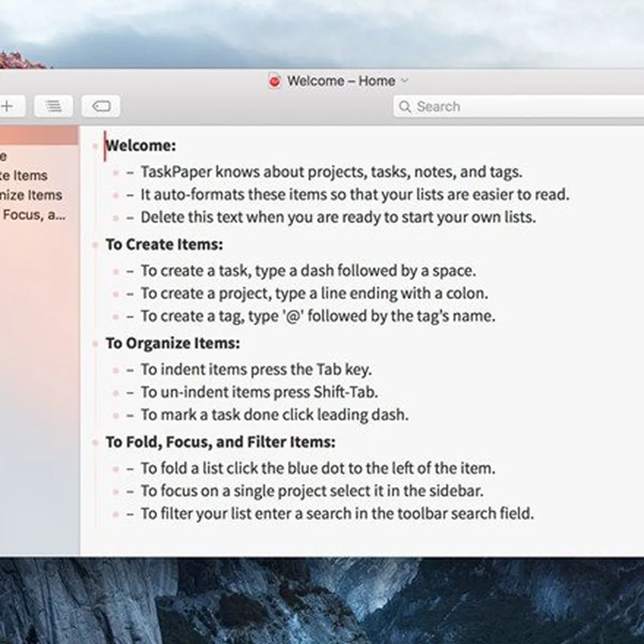This screenshot has height=644, width=644.
Task: Click text 'To filter your list enter a search'
Action: pos(338,514)
